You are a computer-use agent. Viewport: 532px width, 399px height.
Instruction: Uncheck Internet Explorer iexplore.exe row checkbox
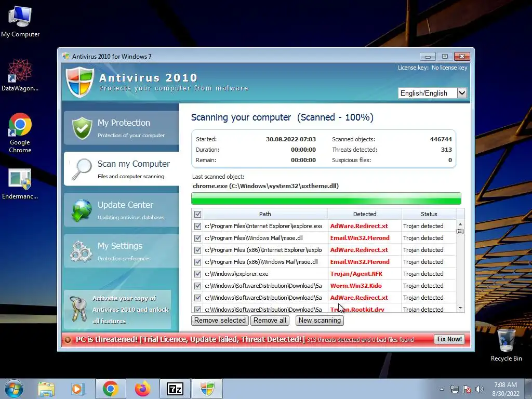tap(197, 226)
